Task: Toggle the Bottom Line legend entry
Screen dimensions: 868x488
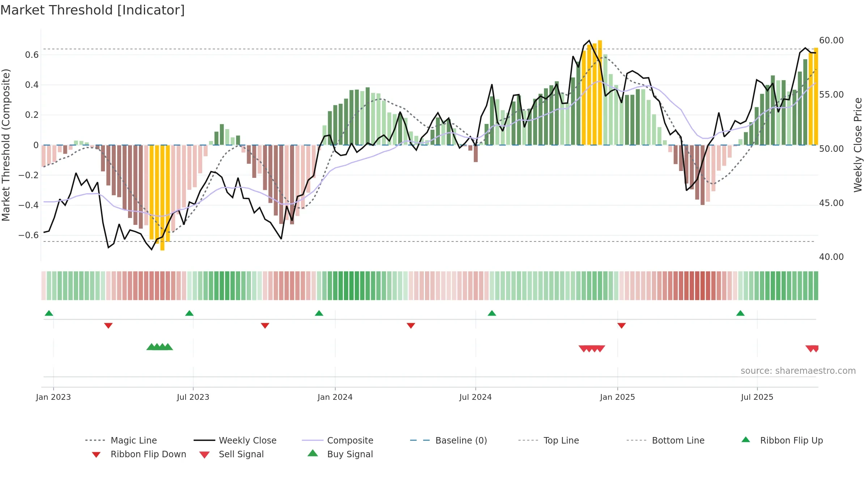Action: (x=665, y=440)
